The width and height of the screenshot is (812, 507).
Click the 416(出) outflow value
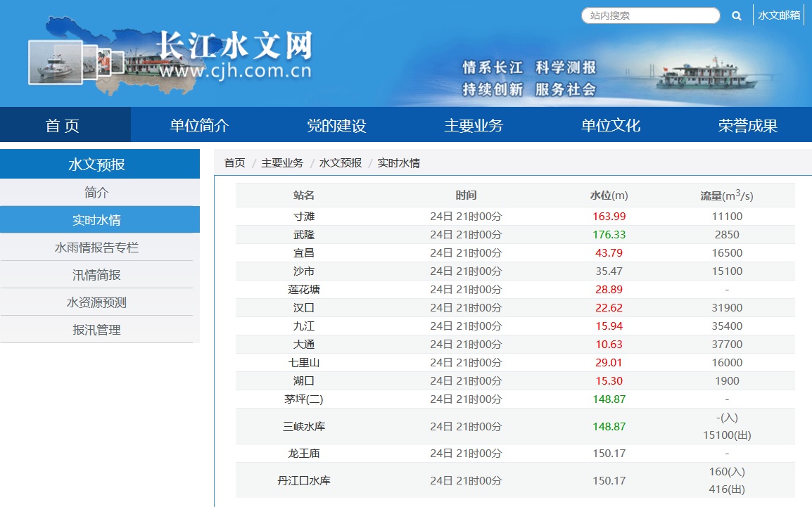point(727,489)
